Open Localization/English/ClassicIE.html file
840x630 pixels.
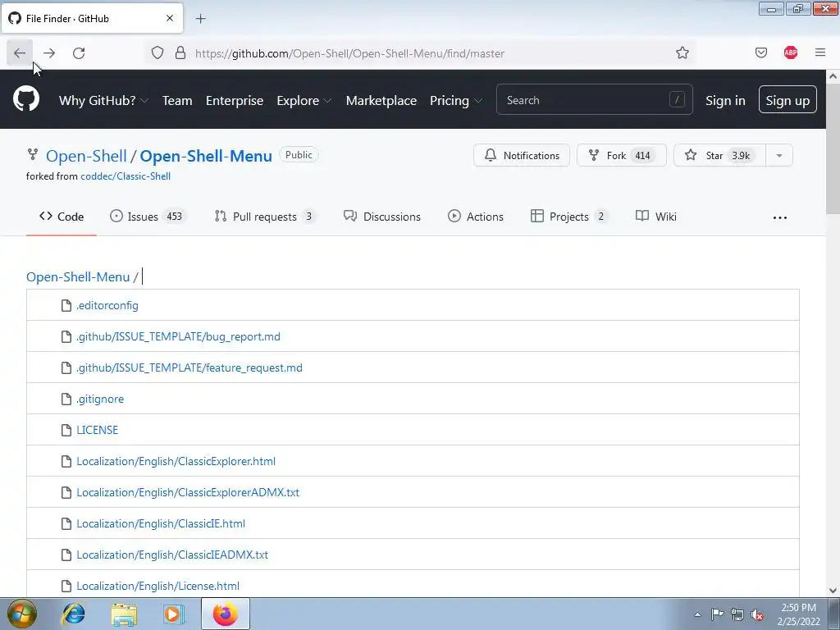point(161,523)
